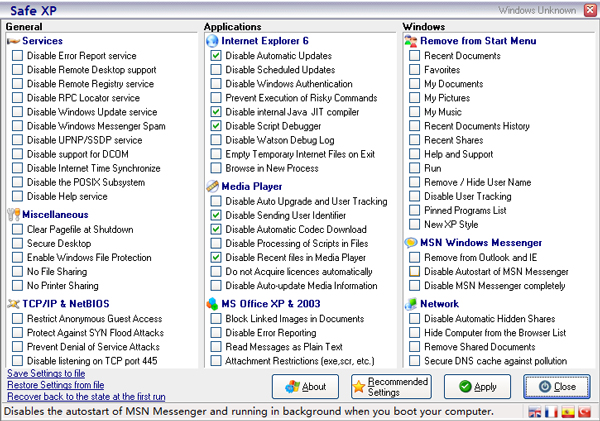Apply Recommended Settings
This screenshot has height=421, width=600.
[x=391, y=387]
